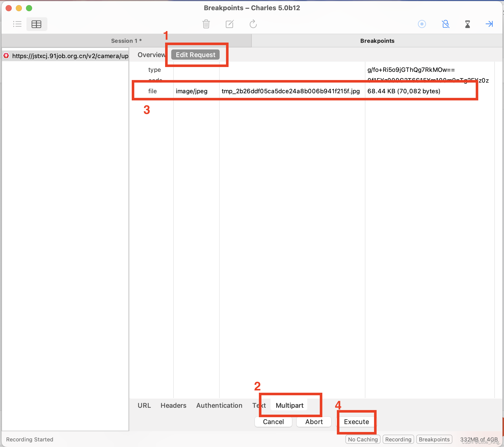The image size is (504, 447).
Task: Click the No Caching status button
Action: tap(363, 439)
